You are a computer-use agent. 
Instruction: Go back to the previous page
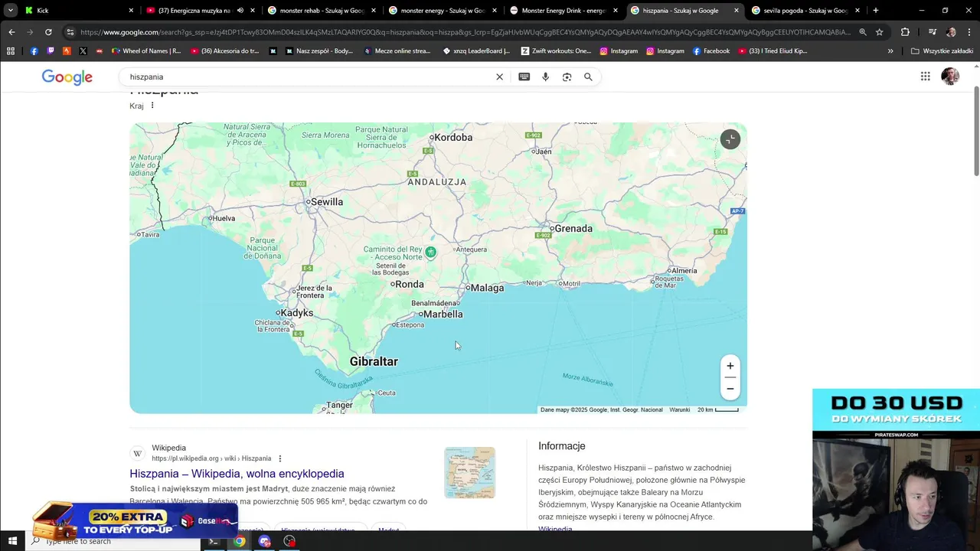point(11,32)
